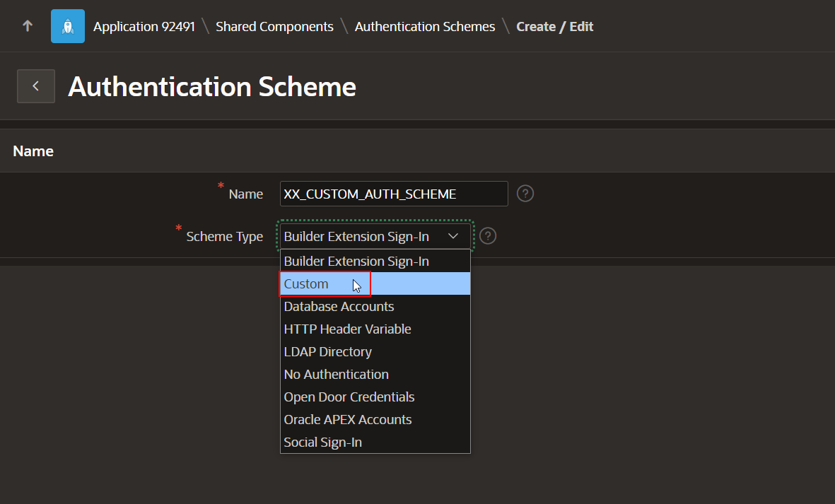Click the Authentication Scheme page title
Viewport: 835px width, 504px height.
tap(212, 87)
